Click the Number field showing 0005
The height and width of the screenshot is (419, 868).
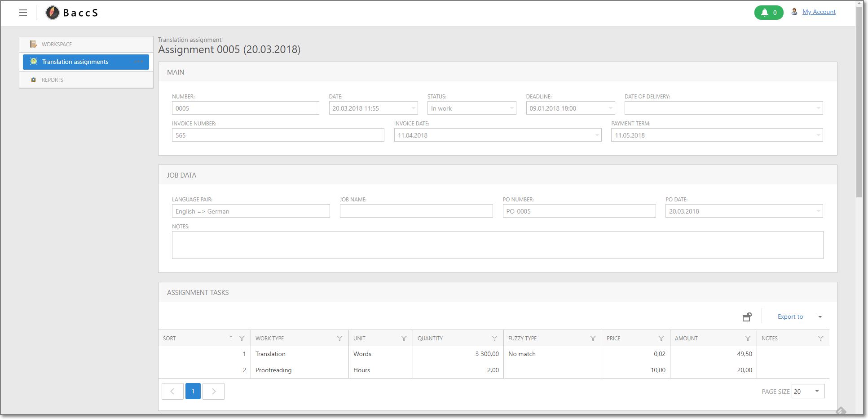click(245, 108)
